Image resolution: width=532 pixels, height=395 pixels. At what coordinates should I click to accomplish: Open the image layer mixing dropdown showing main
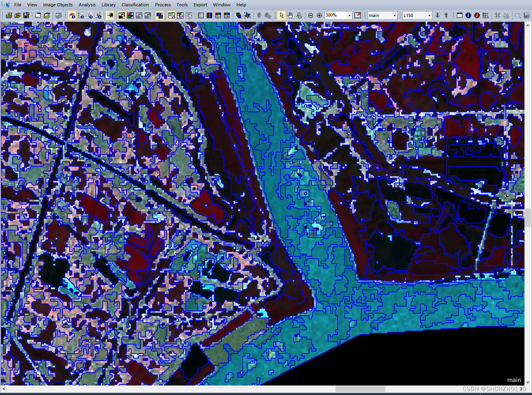[394, 15]
